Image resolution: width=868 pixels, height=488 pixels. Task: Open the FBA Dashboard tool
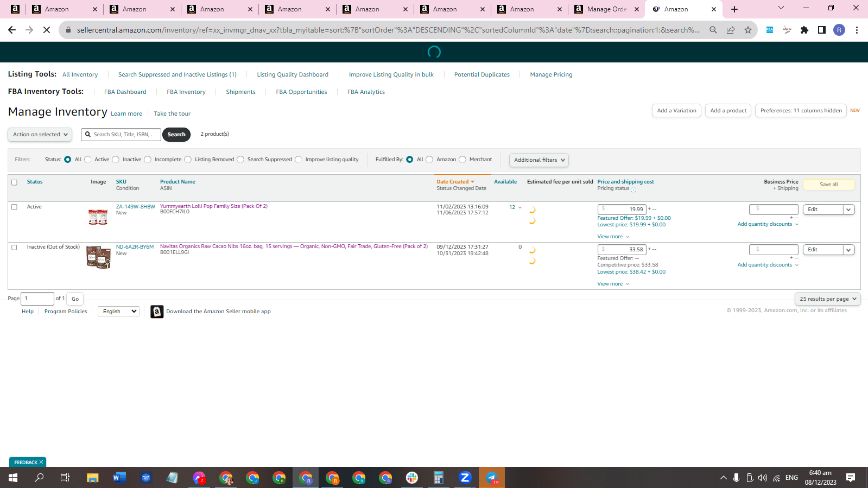[125, 92]
